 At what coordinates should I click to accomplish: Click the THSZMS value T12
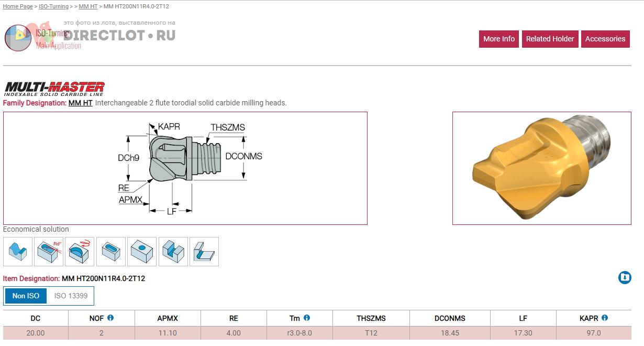point(371,333)
